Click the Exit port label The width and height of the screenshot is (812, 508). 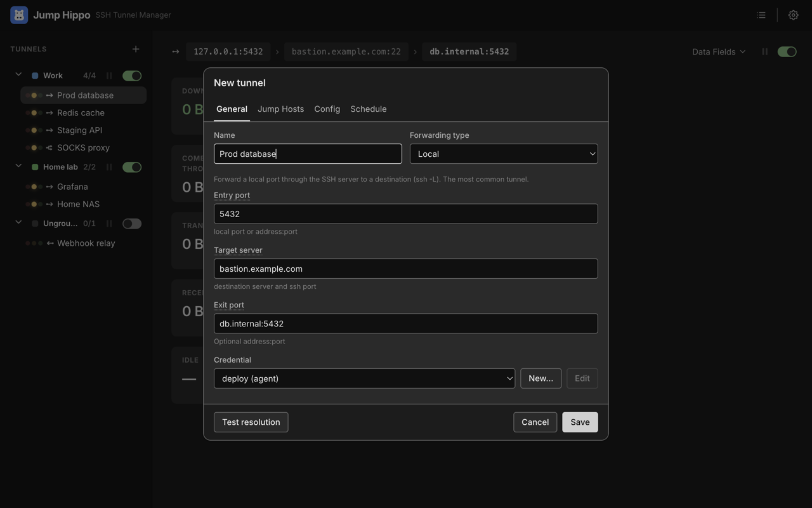[x=229, y=305]
